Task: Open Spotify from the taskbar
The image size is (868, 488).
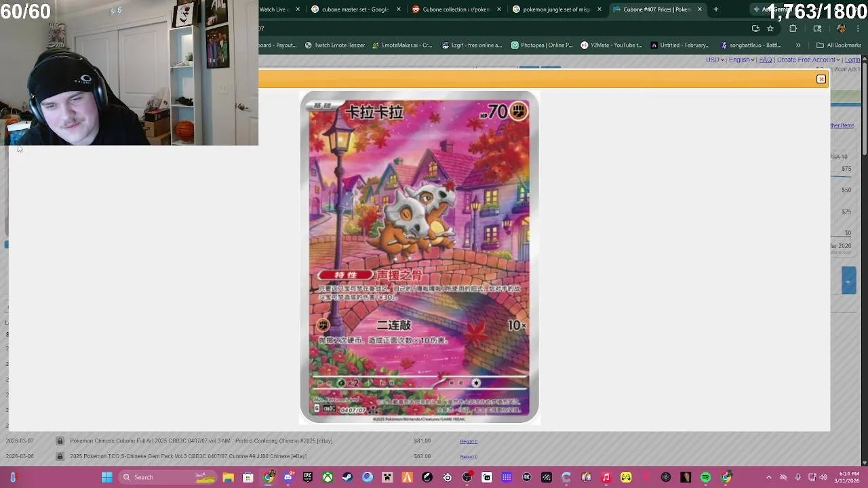Action: (x=706, y=477)
